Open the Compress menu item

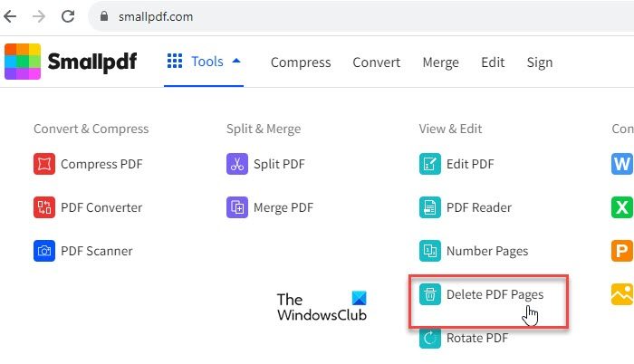point(301,62)
